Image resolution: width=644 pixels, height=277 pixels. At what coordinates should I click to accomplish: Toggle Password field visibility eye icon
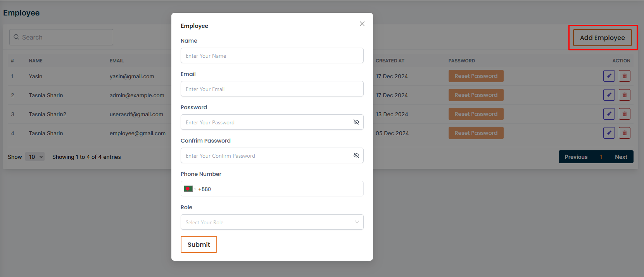(x=356, y=122)
